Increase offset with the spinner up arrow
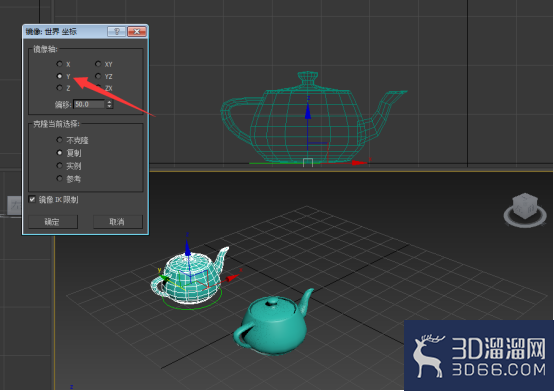Image resolution: width=554 pixels, height=391 pixels. [110, 102]
